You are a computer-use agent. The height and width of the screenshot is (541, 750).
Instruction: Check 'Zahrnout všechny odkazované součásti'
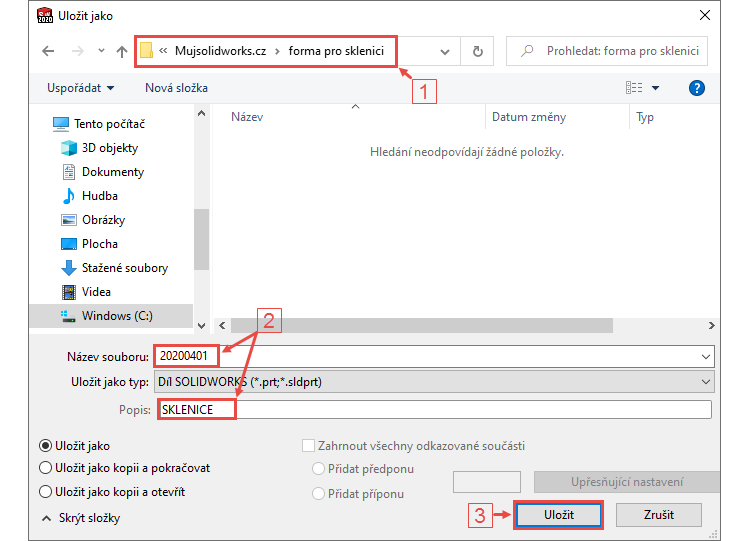[x=309, y=446]
